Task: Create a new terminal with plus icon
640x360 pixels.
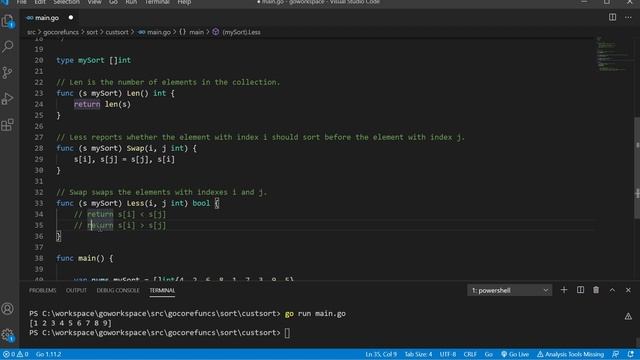Action: [x=564, y=290]
